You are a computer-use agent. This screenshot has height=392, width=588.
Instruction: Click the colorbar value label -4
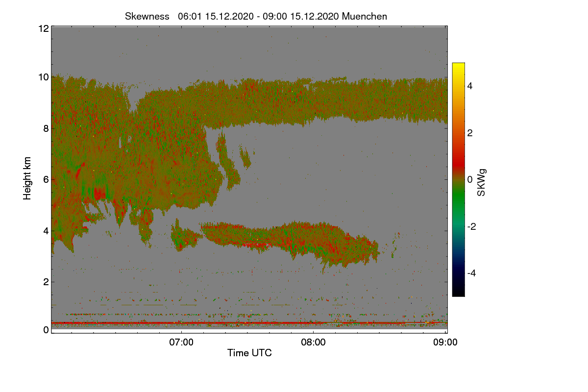tap(471, 273)
